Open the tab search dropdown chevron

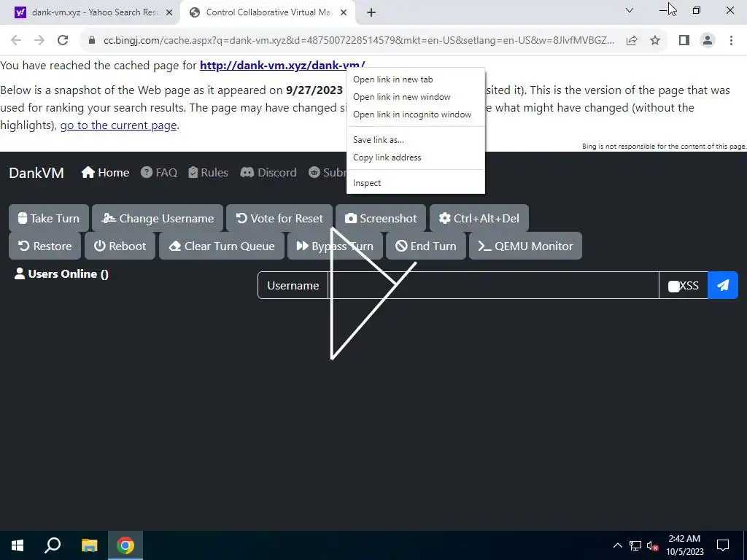pyautogui.click(x=630, y=10)
